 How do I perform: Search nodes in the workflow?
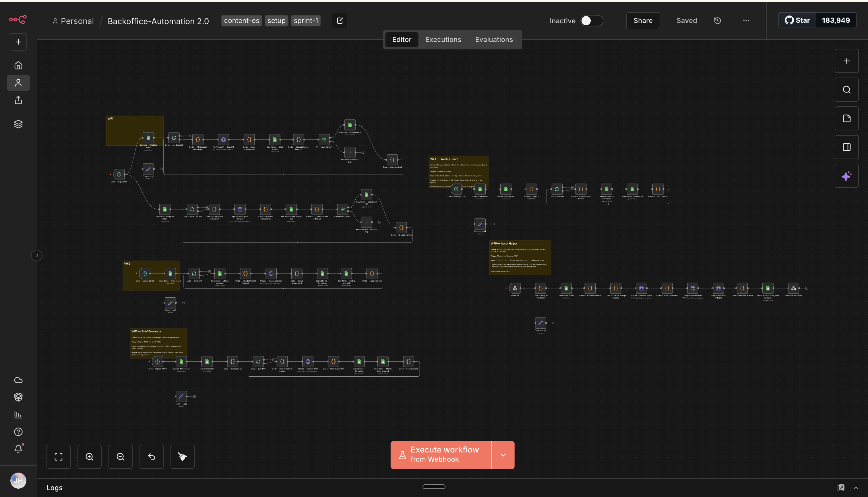point(846,90)
